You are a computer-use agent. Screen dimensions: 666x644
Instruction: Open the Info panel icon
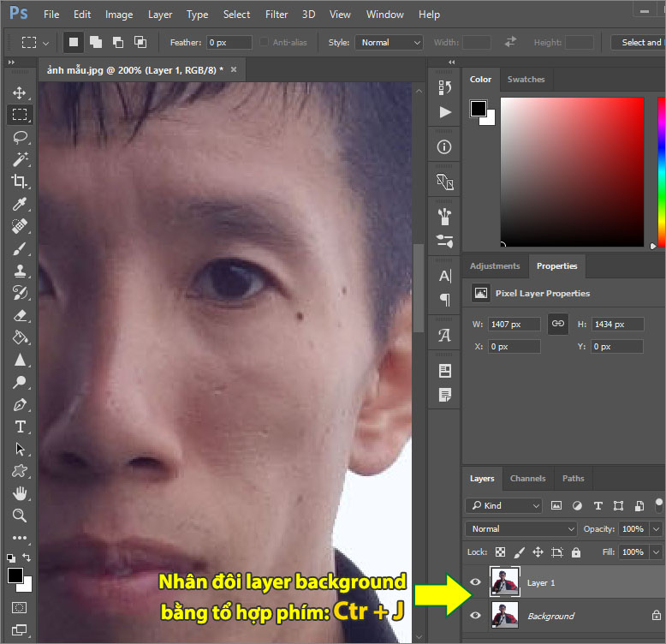coord(444,147)
